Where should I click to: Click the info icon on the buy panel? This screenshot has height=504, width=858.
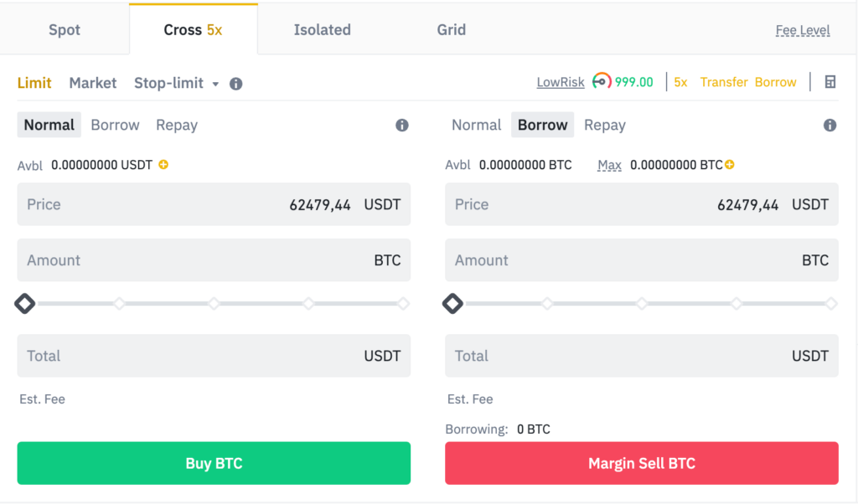(x=401, y=125)
